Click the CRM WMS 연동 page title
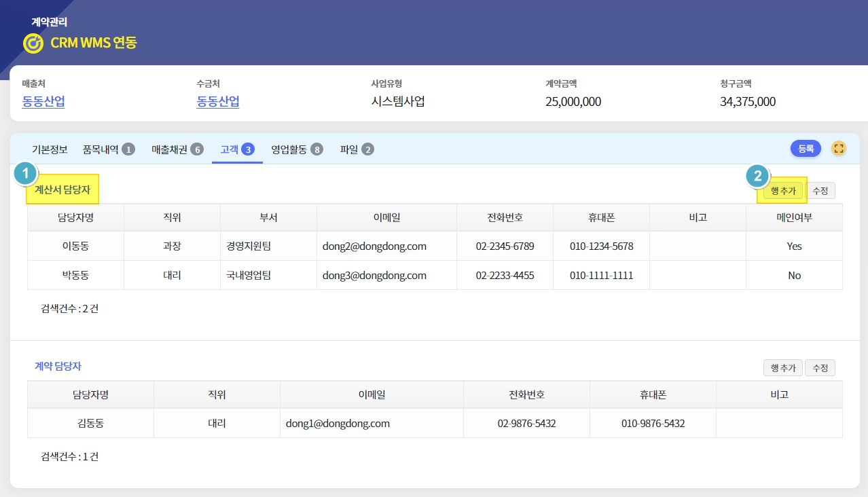This screenshot has width=868, height=497. (94, 43)
